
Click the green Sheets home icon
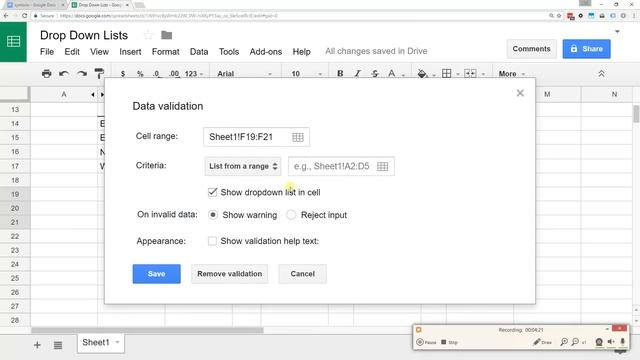(13, 42)
